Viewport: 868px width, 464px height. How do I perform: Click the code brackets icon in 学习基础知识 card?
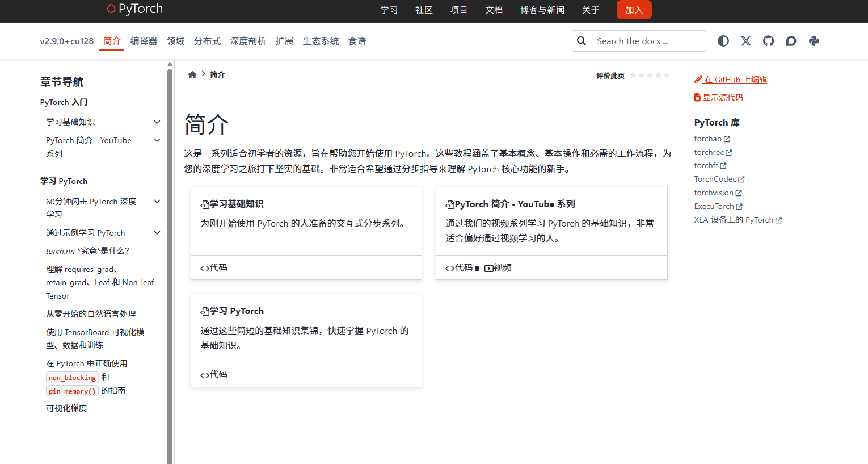(204, 268)
